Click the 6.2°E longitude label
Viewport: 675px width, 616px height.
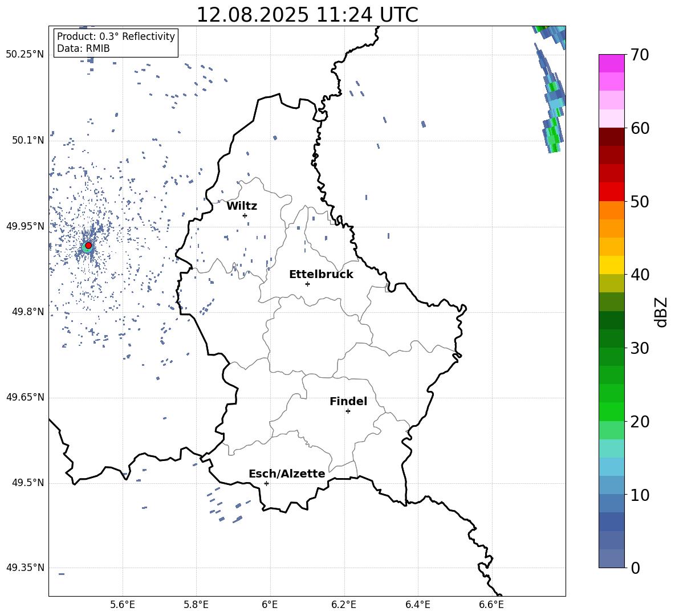pos(344,605)
